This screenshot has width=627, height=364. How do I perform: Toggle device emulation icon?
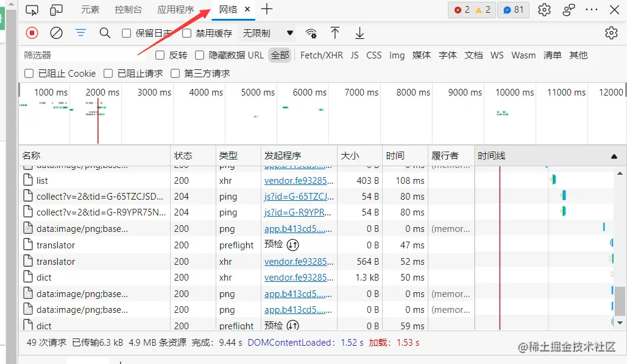point(56,10)
